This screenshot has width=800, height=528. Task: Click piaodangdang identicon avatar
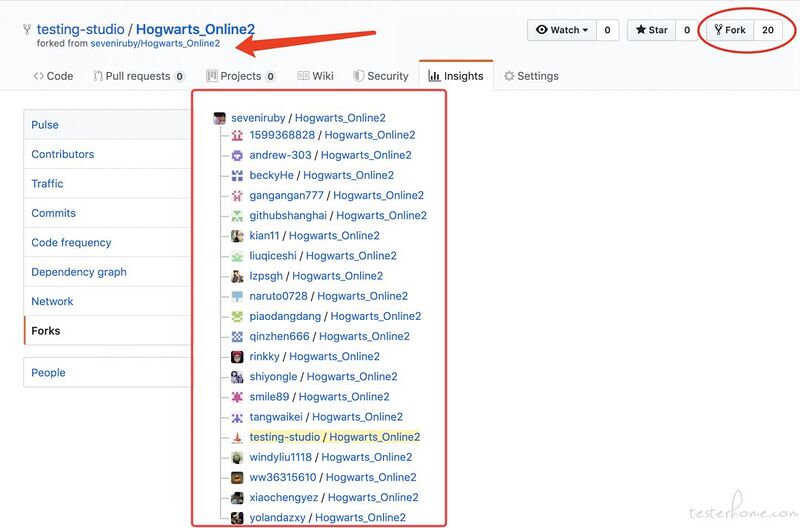point(237,316)
